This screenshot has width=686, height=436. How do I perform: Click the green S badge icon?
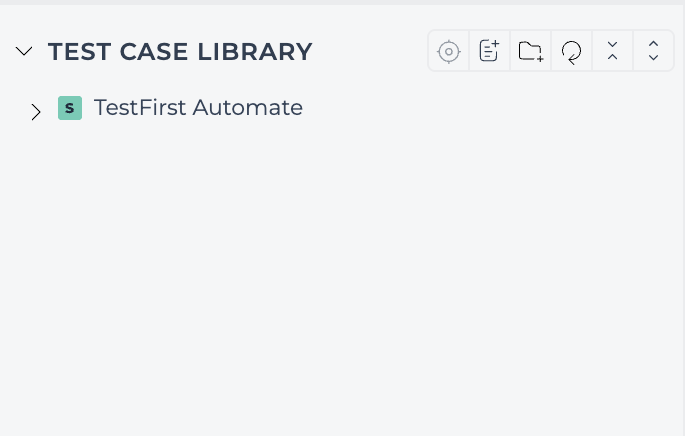click(x=70, y=108)
